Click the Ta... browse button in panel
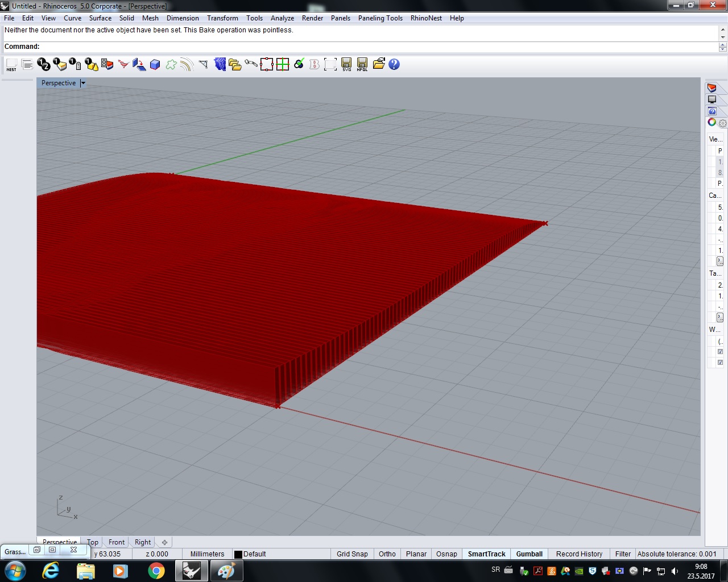Screen dimensions: 728x582 tap(720, 317)
